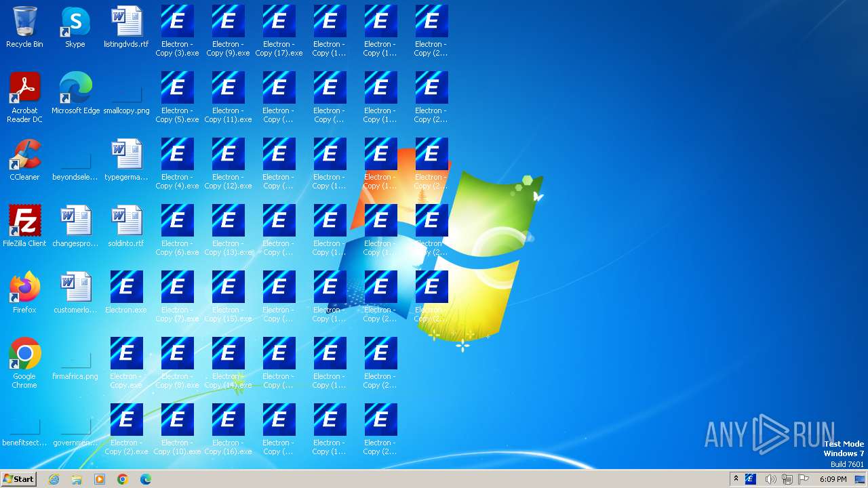
Task: Click the Electron system tray icon
Action: click(x=751, y=479)
